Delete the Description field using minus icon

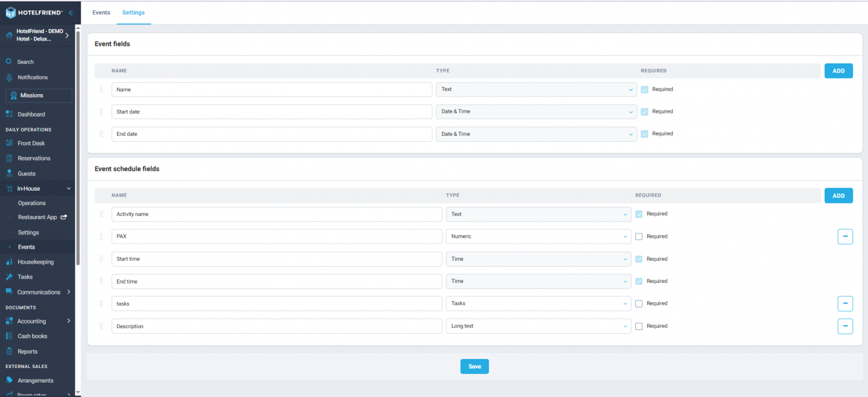point(845,326)
